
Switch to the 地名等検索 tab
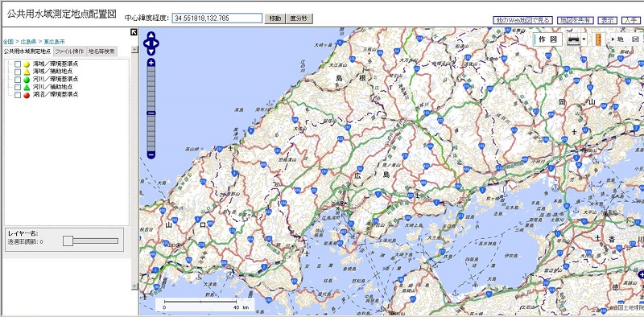(x=101, y=51)
